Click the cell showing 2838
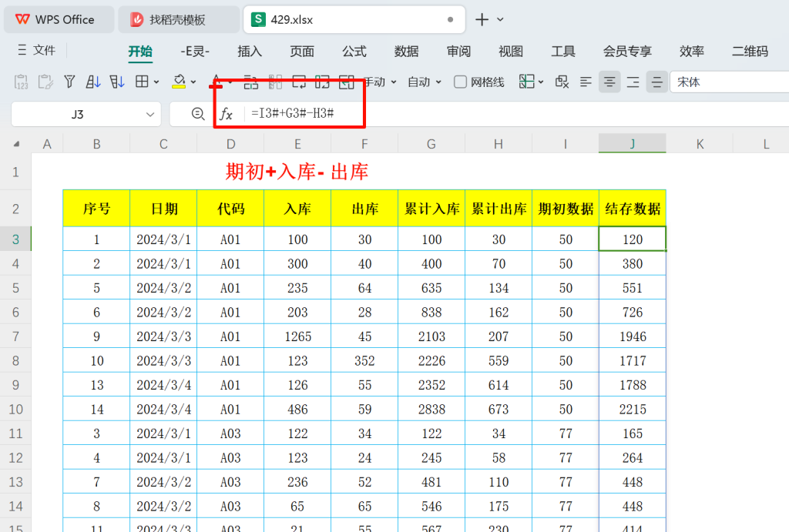 click(x=431, y=410)
